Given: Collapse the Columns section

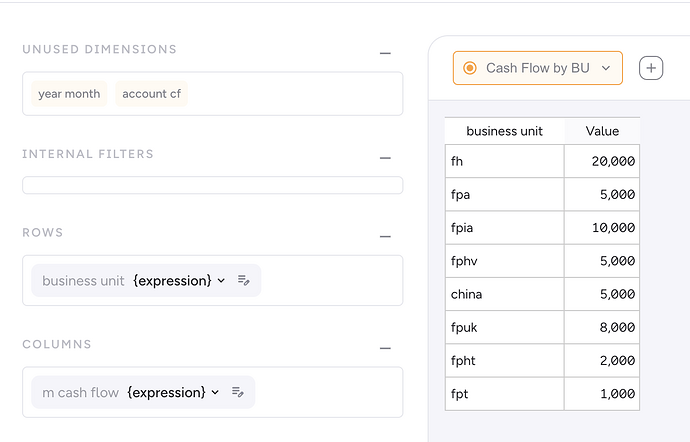Looking at the screenshot, I should pos(385,348).
